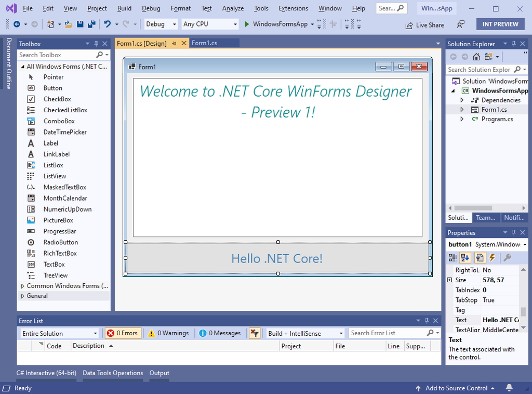Viewport: 532px width, 394px height.
Task: Click the Save All icon
Action: pos(91,24)
